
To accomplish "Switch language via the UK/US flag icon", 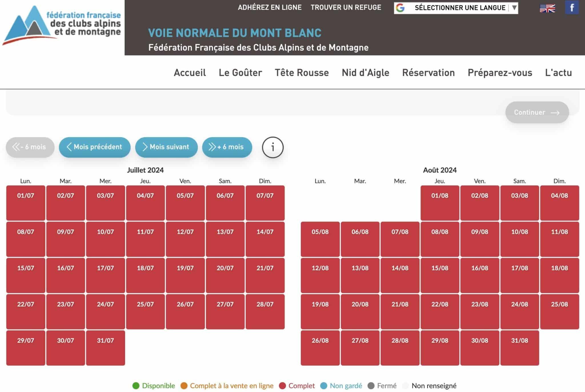I will 547,8.
